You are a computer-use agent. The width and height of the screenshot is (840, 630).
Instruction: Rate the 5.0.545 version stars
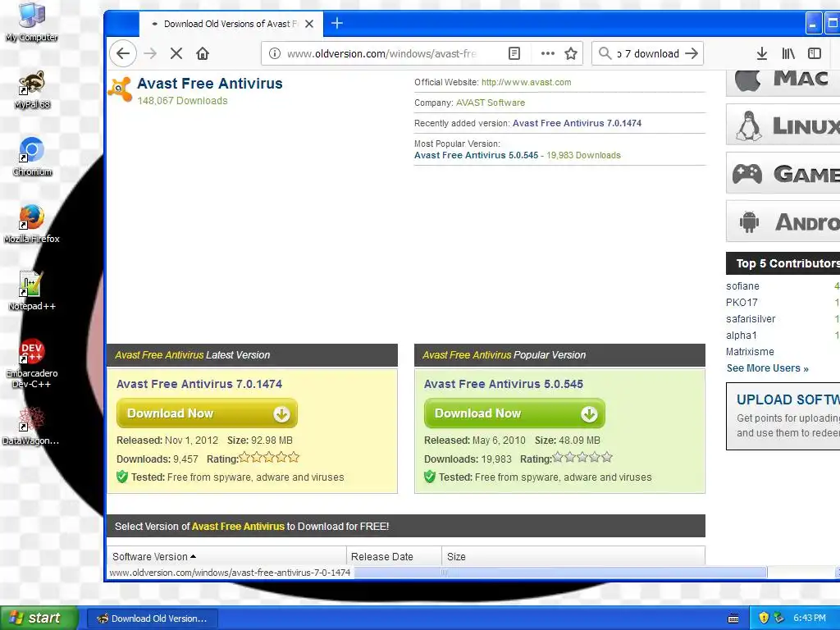[582, 458]
